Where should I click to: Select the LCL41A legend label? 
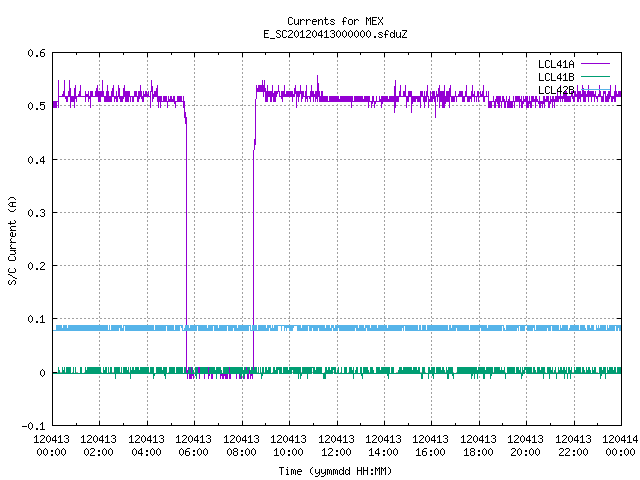556,64
